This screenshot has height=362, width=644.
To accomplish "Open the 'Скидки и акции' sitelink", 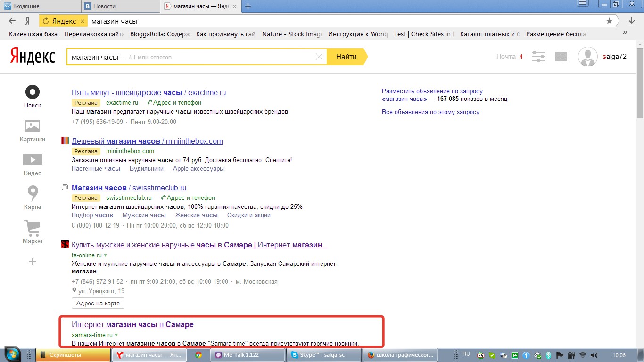I will tap(249, 215).
